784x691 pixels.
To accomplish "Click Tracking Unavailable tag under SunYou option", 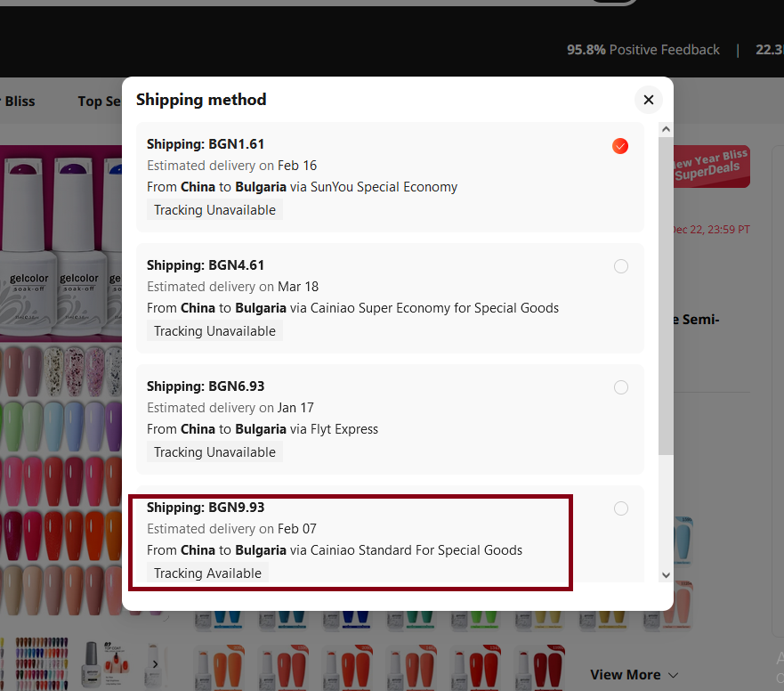I will 214,210.
